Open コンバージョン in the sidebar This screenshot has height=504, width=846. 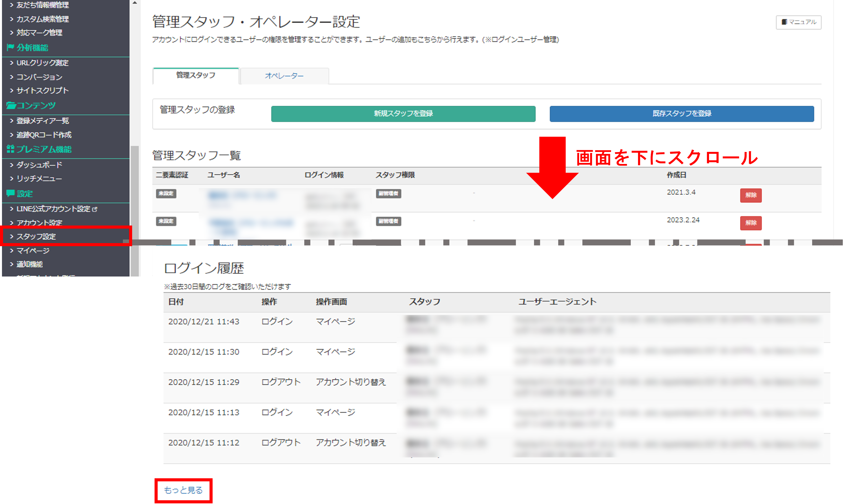(x=39, y=77)
